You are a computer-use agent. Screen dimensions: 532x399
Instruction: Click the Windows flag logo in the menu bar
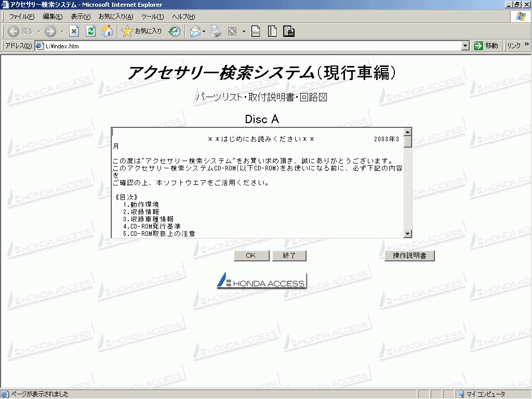pos(521,16)
